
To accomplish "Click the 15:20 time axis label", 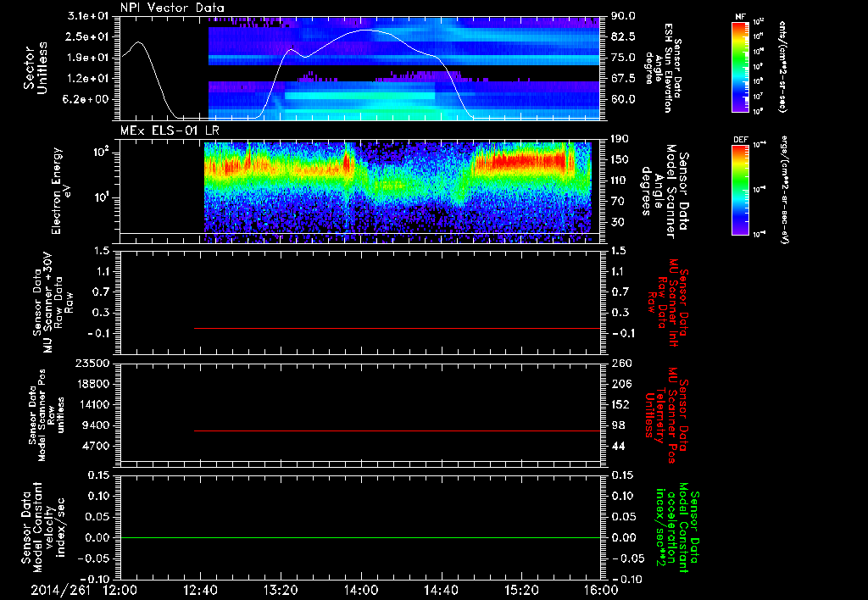I will coord(522,590).
